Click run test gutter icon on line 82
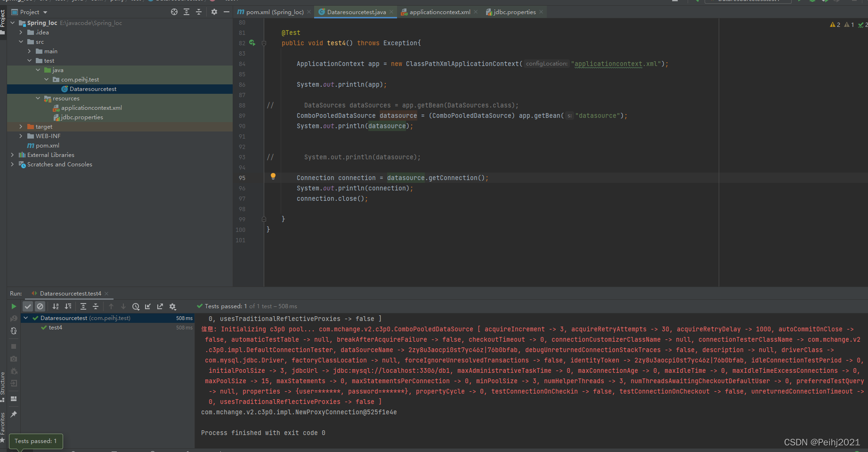This screenshot has height=452, width=868. pos(252,43)
